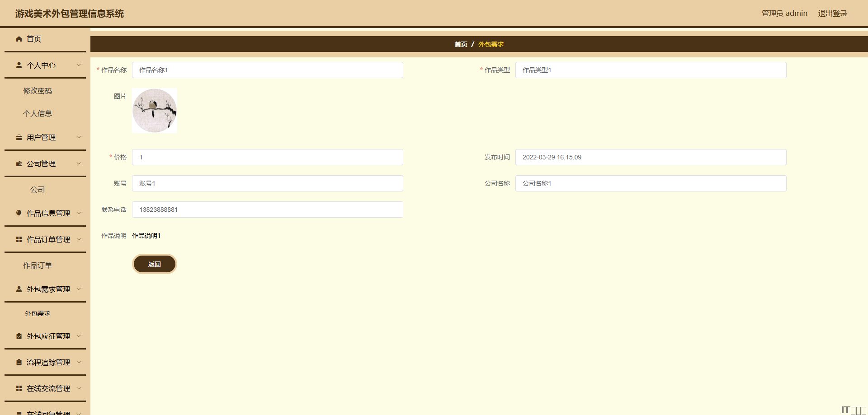Viewport: 868px width, 415px height.
Task: Click the user icon beside 外包需求管理
Action: 19,289
